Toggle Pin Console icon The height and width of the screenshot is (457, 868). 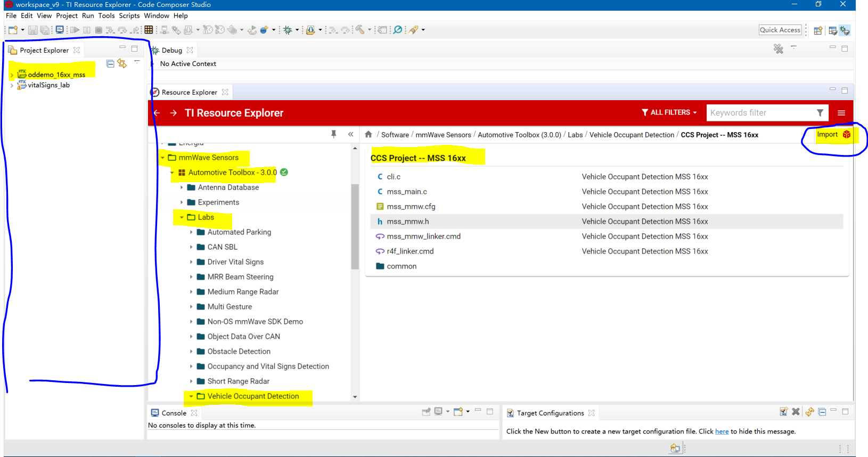(x=426, y=412)
